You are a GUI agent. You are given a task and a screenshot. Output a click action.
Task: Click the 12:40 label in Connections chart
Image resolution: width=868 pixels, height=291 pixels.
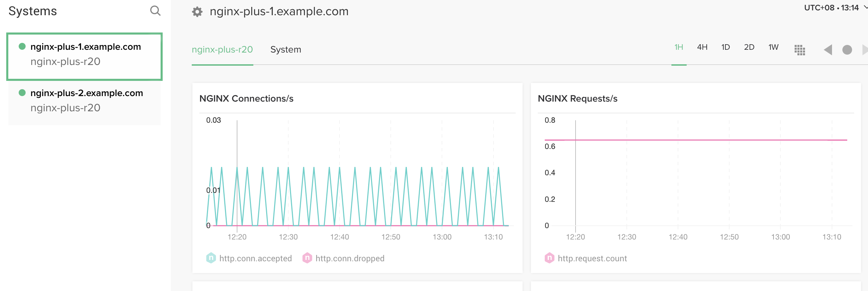coord(340,237)
